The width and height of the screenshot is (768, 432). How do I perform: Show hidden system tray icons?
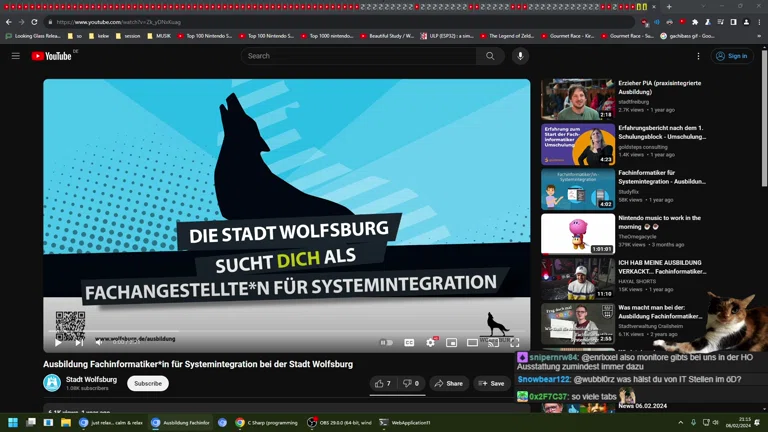[x=680, y=422]
